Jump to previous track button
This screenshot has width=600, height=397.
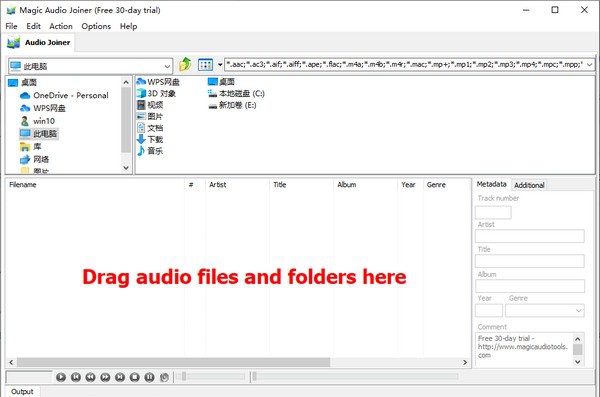click(x=76, y=377)
